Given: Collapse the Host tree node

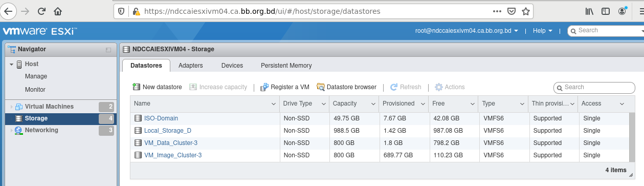Looking at the screenshot, I should [x=12, y=65].
